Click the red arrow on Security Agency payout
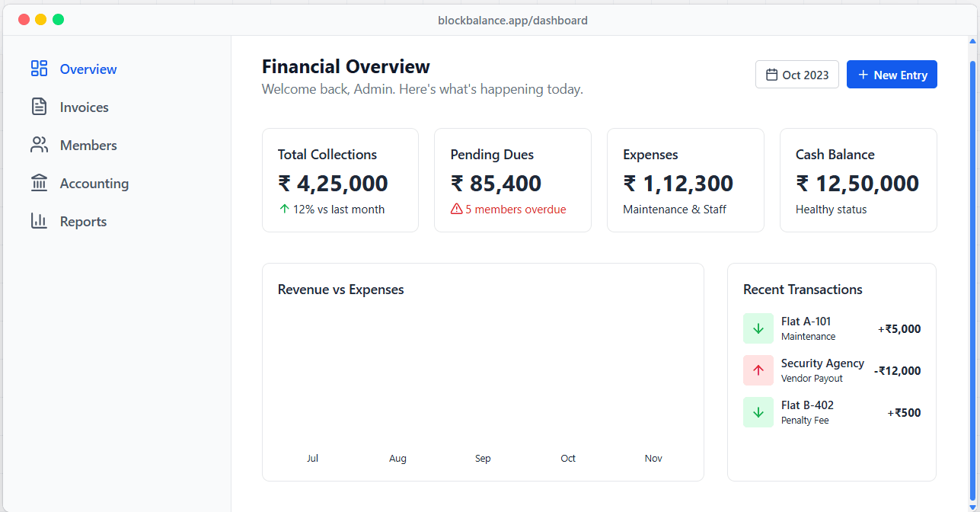This screenshot has height=512, width=980. [758, 370]
